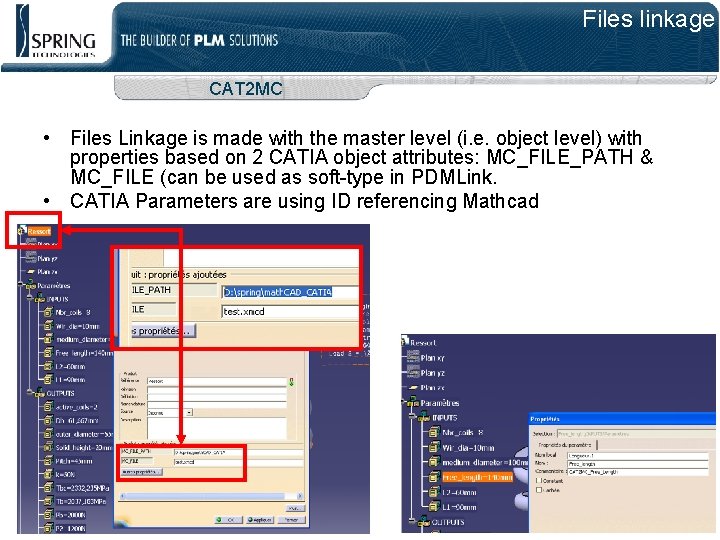Click Plan xy plane icon, right tree
The image size is (720, 540).
(x=413, y=356)
